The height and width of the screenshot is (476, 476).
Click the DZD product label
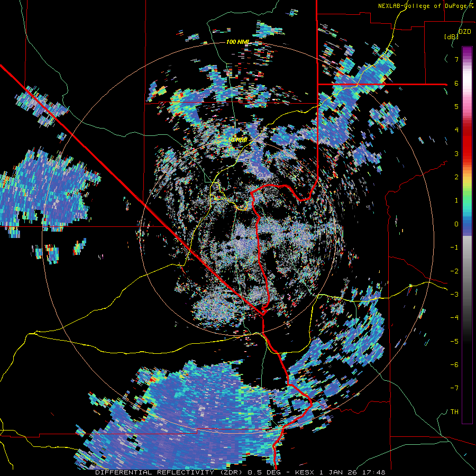[x=465, y=32]
